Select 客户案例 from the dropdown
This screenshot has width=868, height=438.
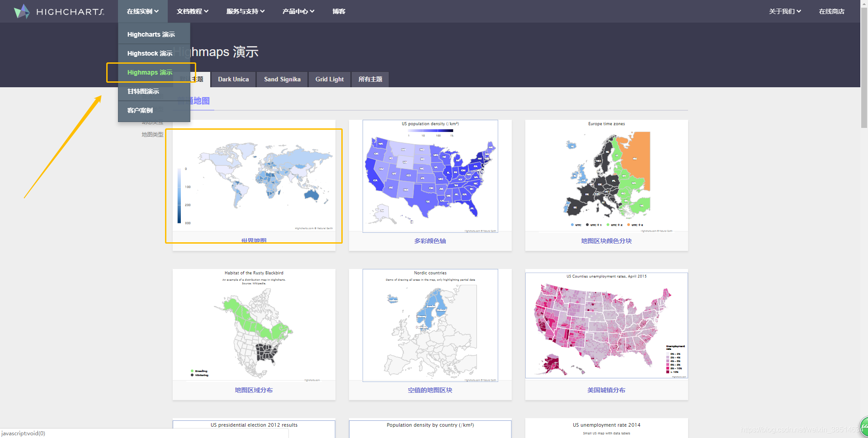(154, 110)
